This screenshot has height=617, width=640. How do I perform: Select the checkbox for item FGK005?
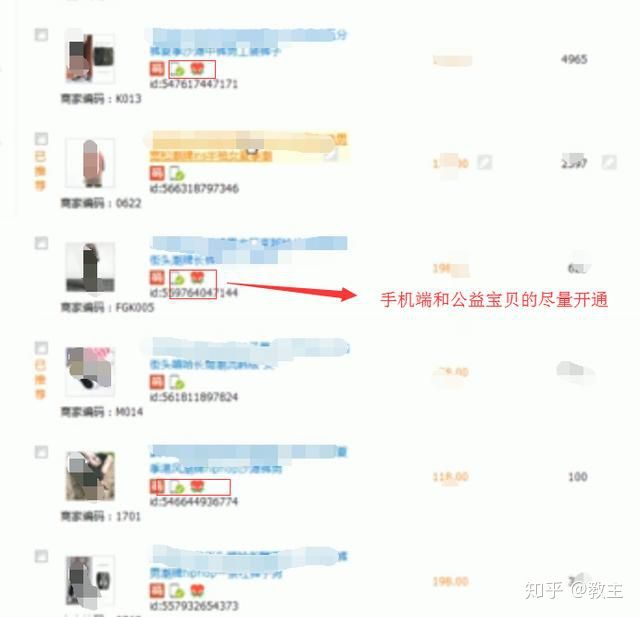tap(41, 243)
